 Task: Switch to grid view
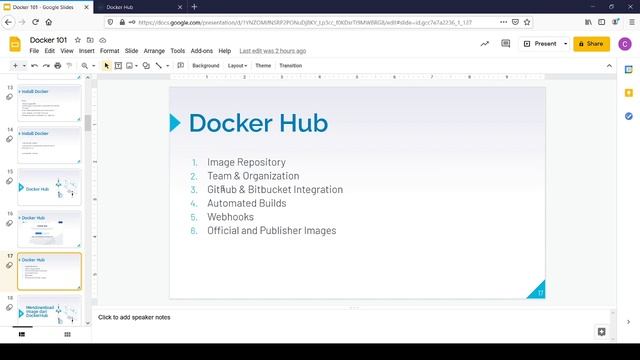pos(67,334)
